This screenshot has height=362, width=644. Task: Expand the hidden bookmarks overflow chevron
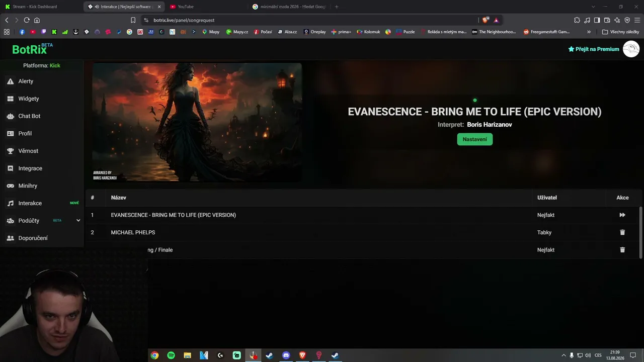coord(589,32)
